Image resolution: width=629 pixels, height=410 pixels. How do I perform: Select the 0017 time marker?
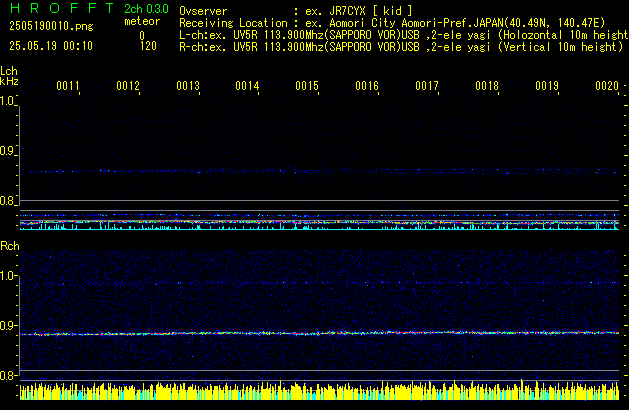point(427,86)
